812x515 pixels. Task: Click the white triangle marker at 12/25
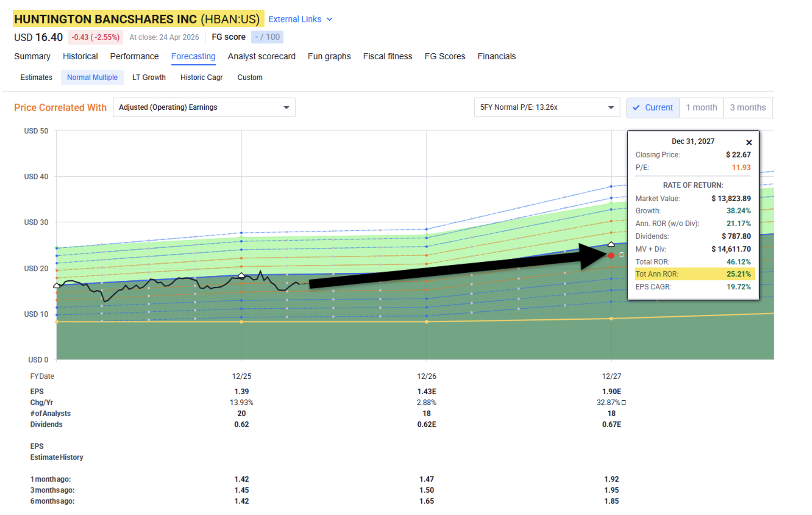241,276
